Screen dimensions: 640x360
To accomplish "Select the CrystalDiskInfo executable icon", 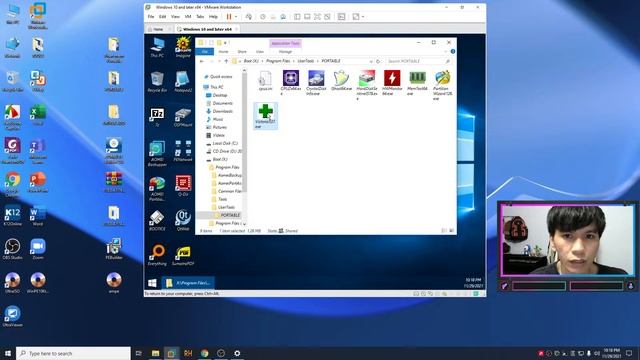I will coord(316,82).
